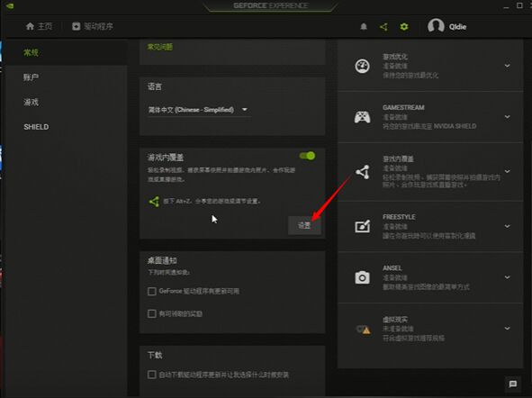Image resolution: width=532 pixels, height=398 pixels.
Task: Click the gamepad GAMESTREAM icon
Action: [x=362, y=117]
